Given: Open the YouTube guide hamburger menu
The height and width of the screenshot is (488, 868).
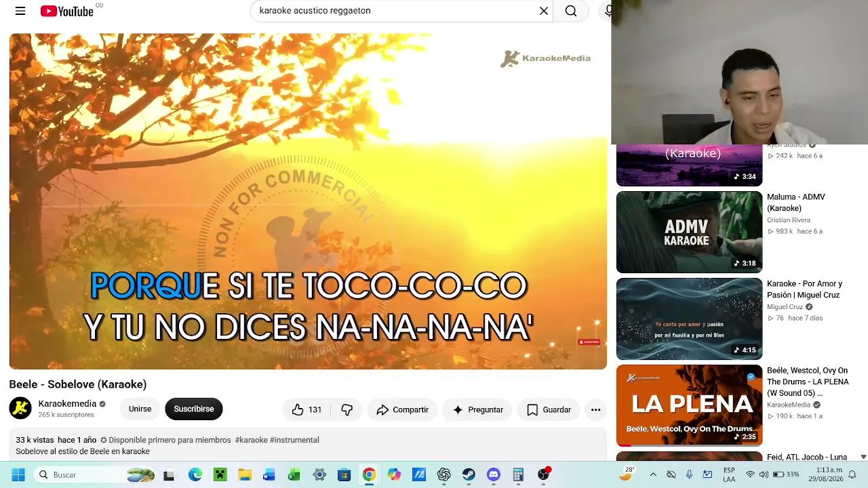Looking at the screenshot, I should (x=20, y=11).
